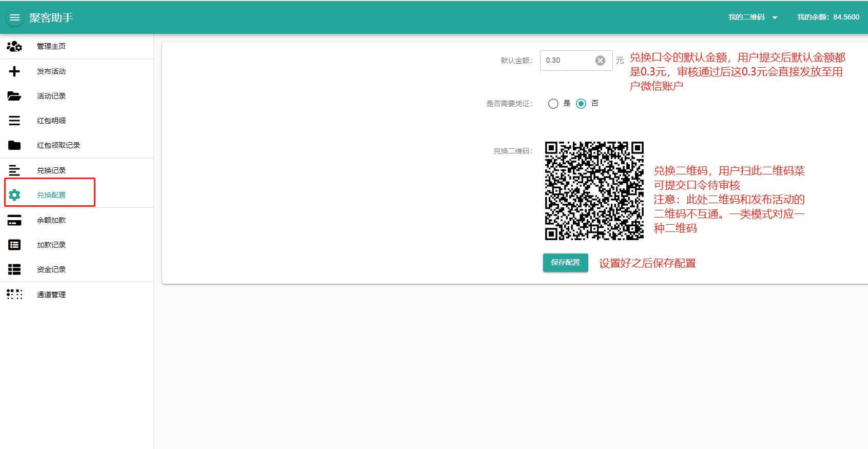Go to 发布活动 menu item
This screenshot has width=868, height=449.
pos(77,71)
